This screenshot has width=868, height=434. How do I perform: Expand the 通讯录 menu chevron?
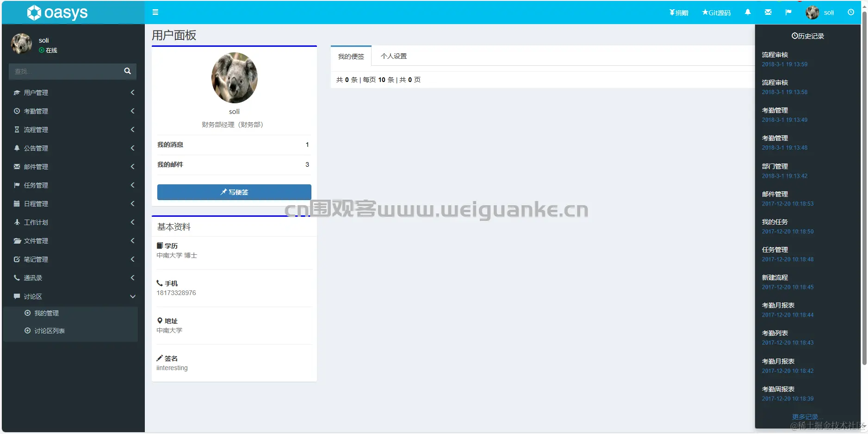point(133,278)
